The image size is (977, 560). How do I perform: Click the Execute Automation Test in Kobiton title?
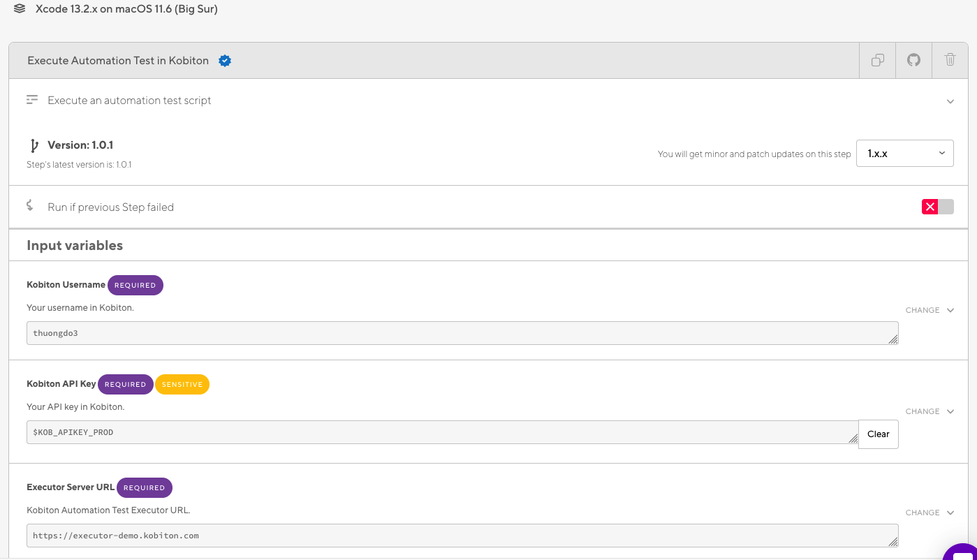point(118,61)
